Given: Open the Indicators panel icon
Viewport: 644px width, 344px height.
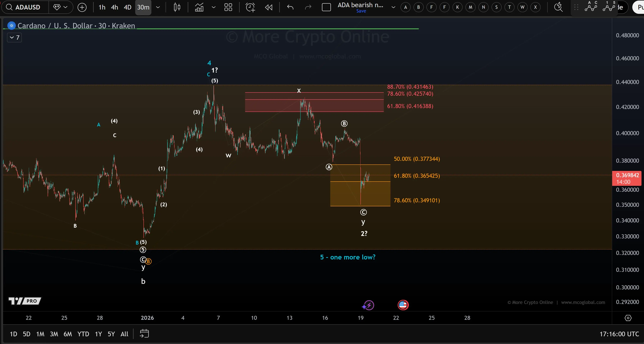Looking at the screenshot, I should tap(199, 7).
